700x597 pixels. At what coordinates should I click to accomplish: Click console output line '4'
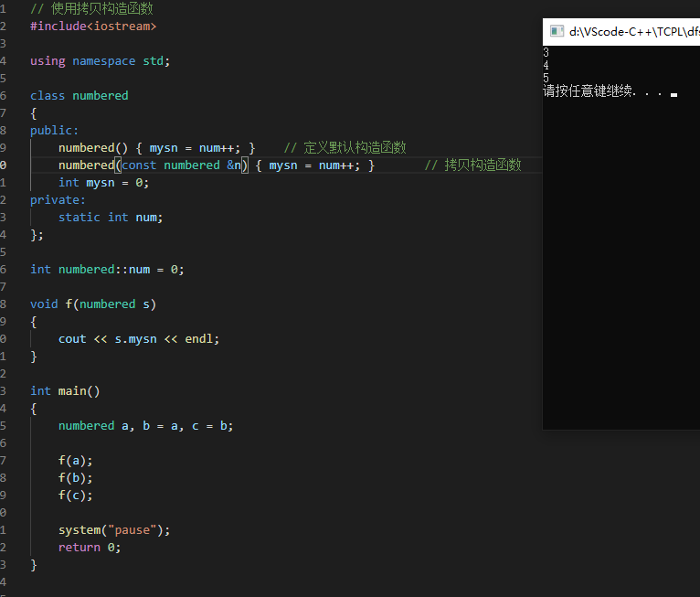click(546, 66)
